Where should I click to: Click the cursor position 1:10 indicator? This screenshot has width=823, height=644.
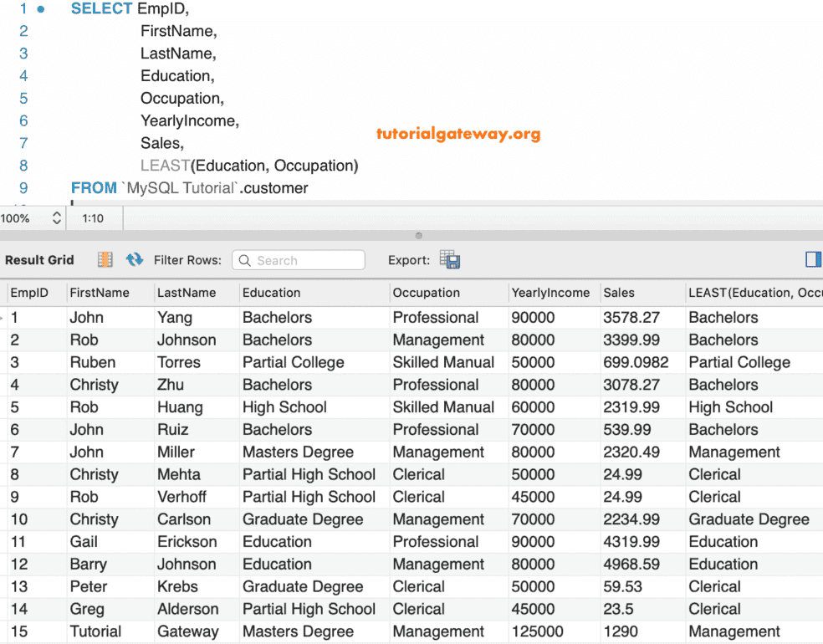(x=93, y=218)
